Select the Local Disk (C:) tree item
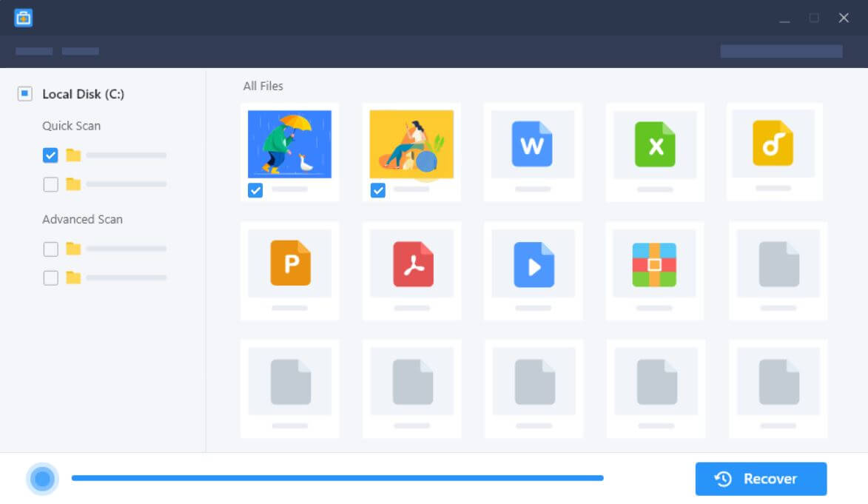868x504 pixels. point(83,94)
